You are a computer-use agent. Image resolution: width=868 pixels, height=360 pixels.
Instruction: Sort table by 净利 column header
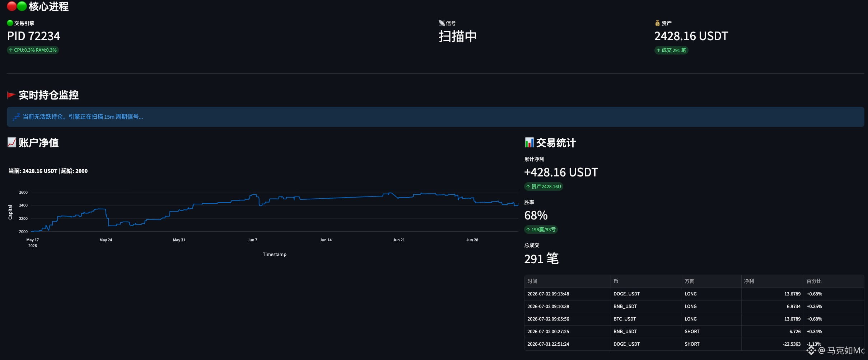773,281
